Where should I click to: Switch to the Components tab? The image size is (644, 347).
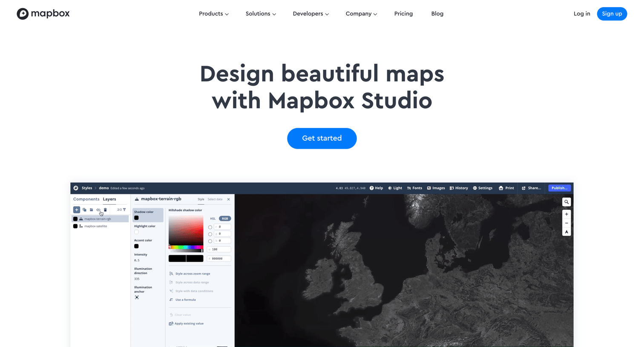click(86, 199)
